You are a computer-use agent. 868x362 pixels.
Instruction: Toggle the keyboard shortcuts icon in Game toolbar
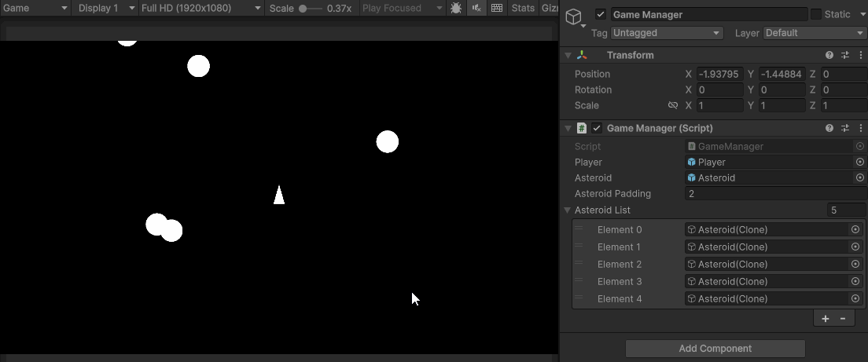pos(497,8)
